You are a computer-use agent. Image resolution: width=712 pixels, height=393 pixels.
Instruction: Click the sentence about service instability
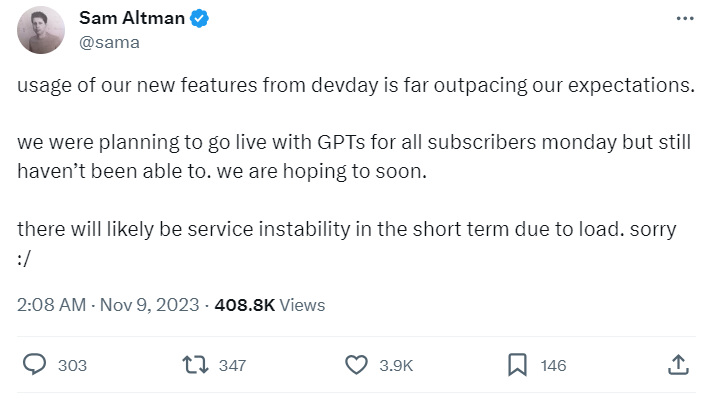tap(346, 244)
